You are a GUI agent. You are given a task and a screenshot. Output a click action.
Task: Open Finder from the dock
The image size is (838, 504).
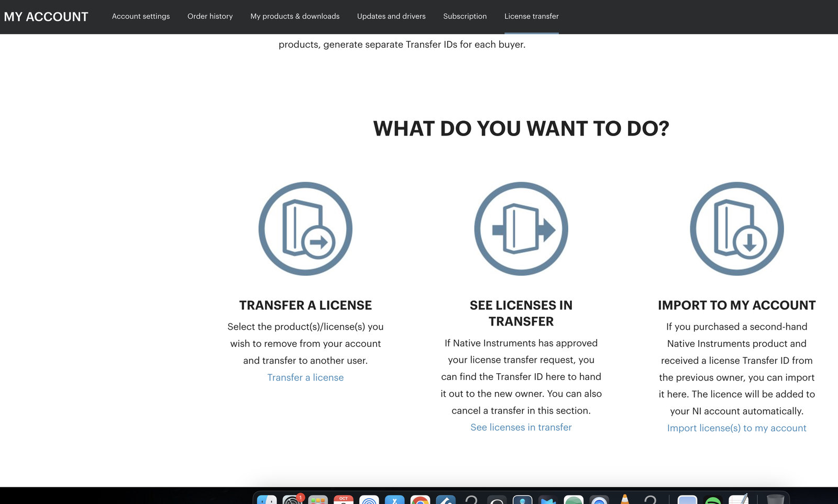(x=267, y=500)
